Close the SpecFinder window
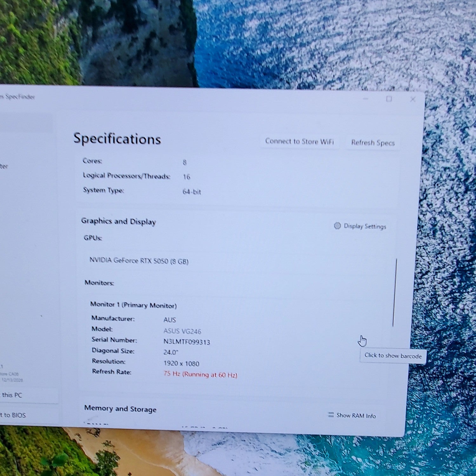The width and height of the screenshot is (476, 476). pos(413,99)
